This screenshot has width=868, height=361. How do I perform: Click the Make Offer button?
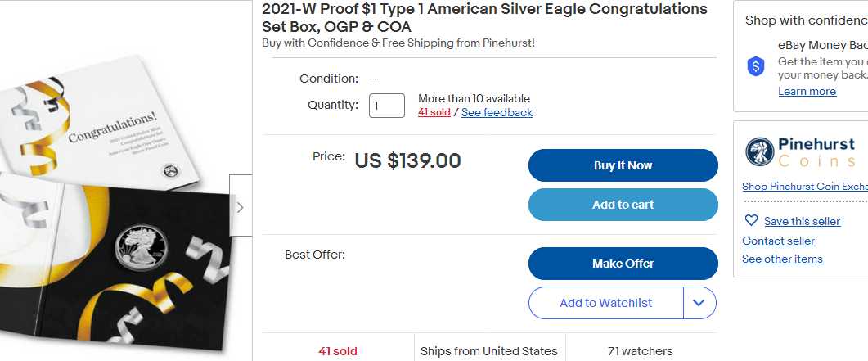coord(623,264)
